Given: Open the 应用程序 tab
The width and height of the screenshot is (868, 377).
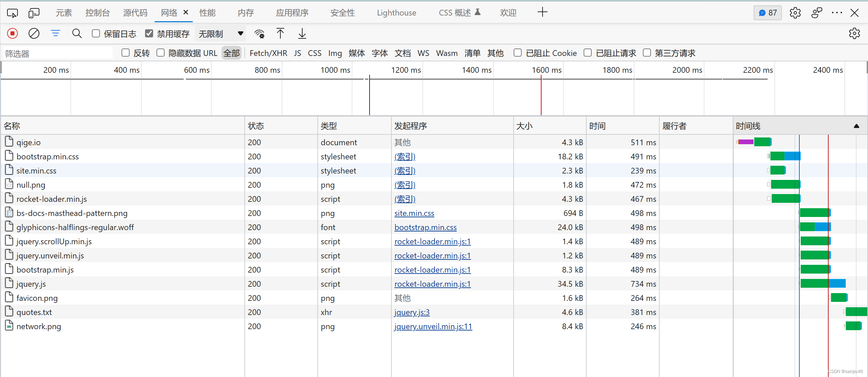Looking at the screenshot, I should (292, 13).
